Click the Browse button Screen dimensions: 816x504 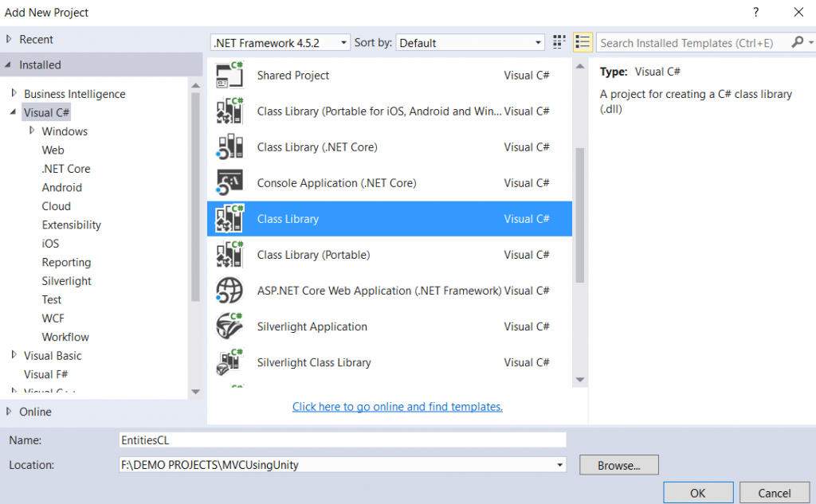click(x=618, y=465)
